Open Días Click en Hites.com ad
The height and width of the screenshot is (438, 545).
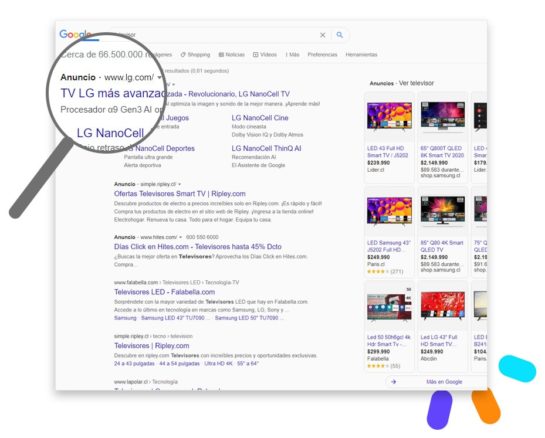pyautogui.click(x=198, y=247)
